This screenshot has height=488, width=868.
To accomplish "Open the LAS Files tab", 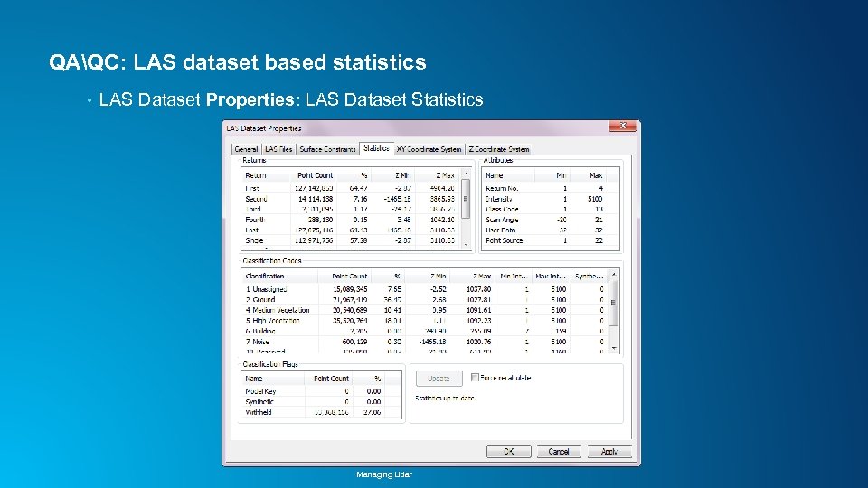I will tap(278, 149).
